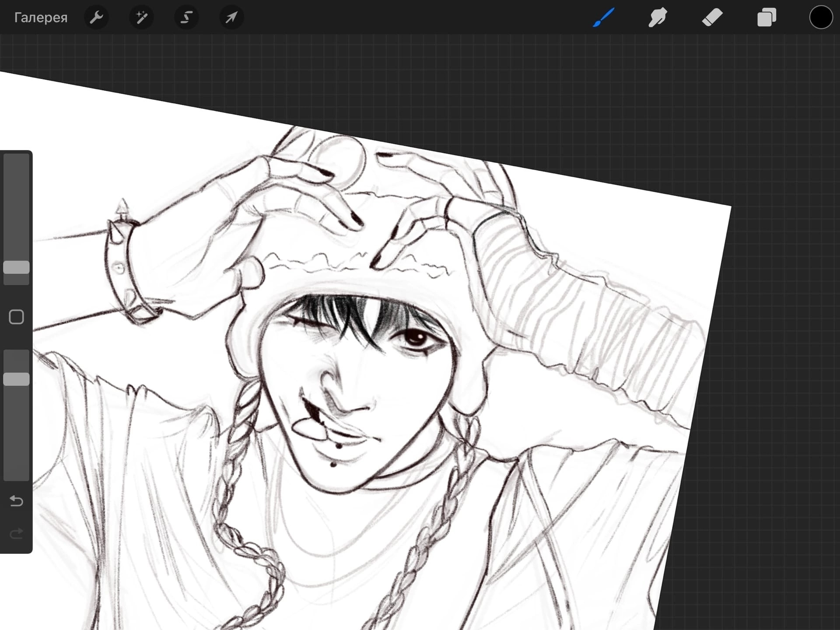Click the brush opacity slider handle
840x630 pixels.
tap(17, 379)
